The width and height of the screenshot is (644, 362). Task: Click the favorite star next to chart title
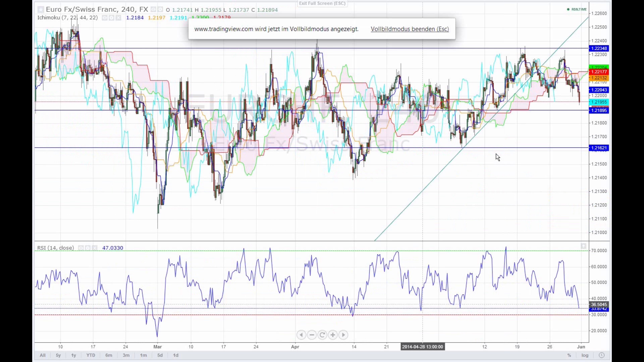pos(41,10)
